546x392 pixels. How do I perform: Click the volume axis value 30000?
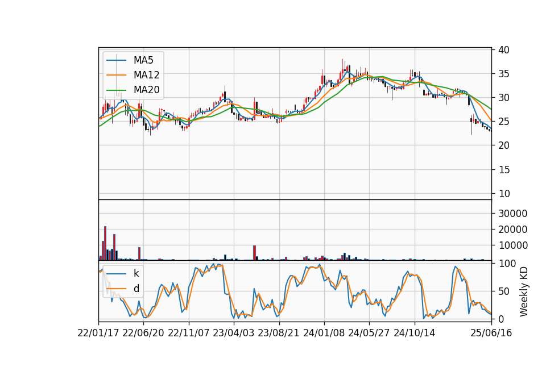pyautogui.click(x=512, y=214)
